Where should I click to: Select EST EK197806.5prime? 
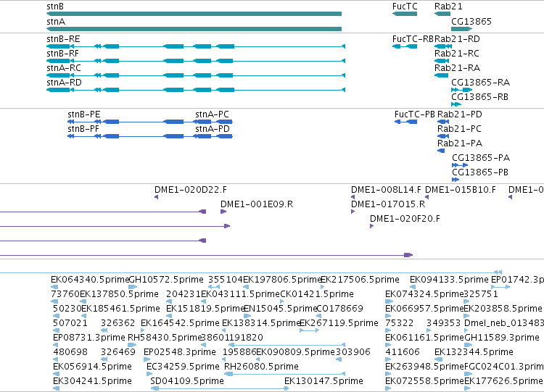246,287
